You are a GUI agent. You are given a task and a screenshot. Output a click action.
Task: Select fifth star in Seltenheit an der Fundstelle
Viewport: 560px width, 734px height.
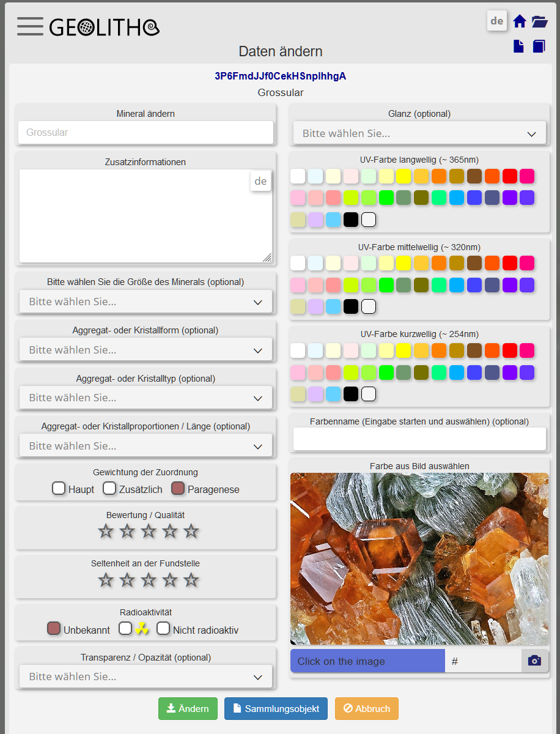click(191, 580)
